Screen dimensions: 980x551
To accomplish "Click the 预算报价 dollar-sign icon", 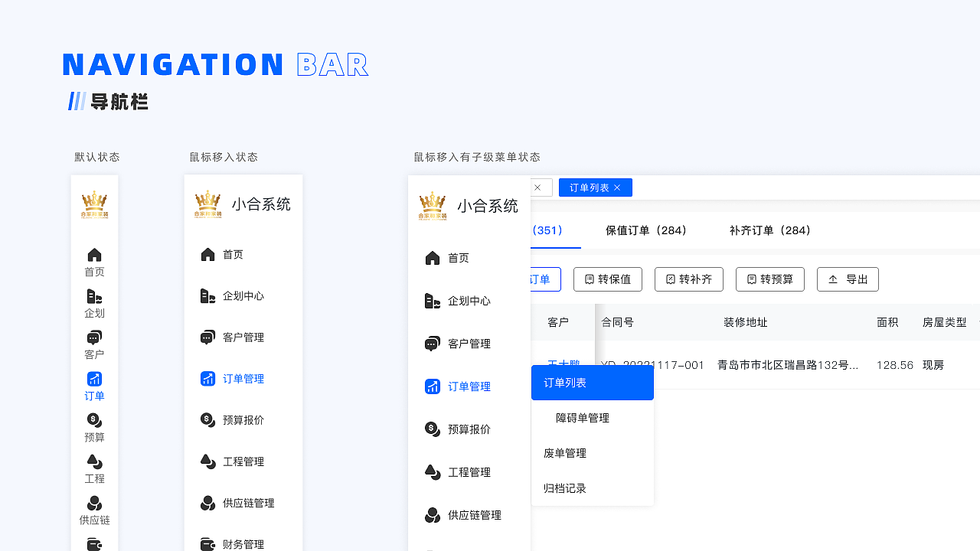I will [207, 419].
